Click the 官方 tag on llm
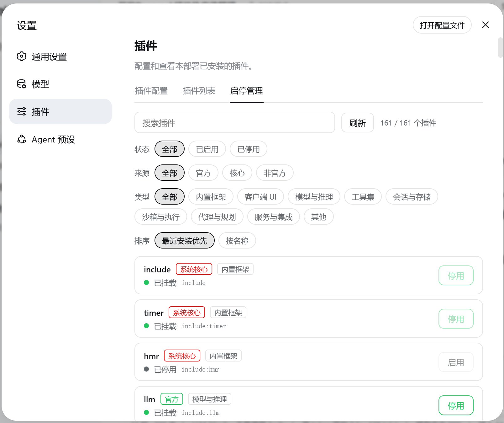 (x=172, y=399)
